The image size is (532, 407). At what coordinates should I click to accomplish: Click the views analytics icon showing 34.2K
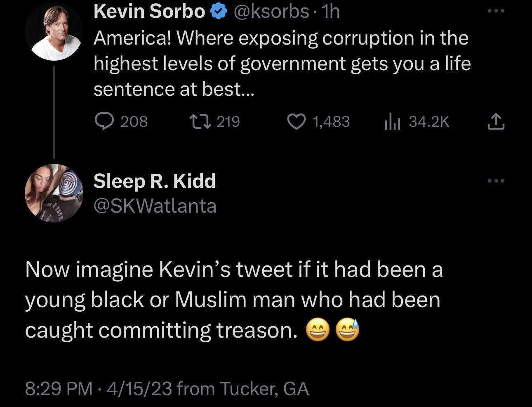392,121
